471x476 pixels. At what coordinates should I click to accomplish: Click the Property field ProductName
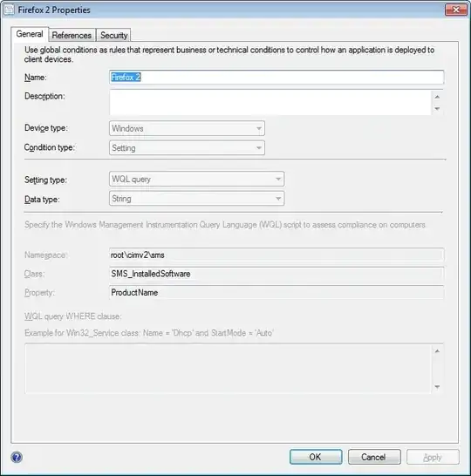click(x=276, y=293)
